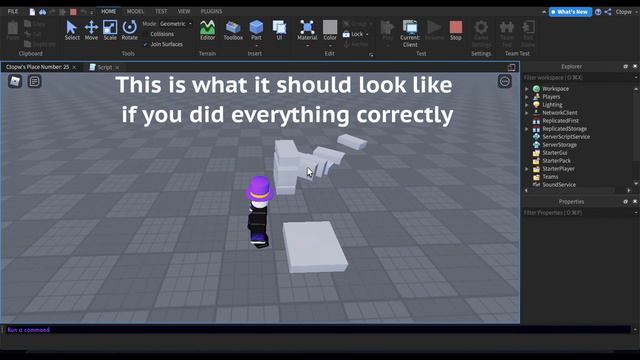
Task: Switch to the TEST ribbon tab
Action: 161,11
